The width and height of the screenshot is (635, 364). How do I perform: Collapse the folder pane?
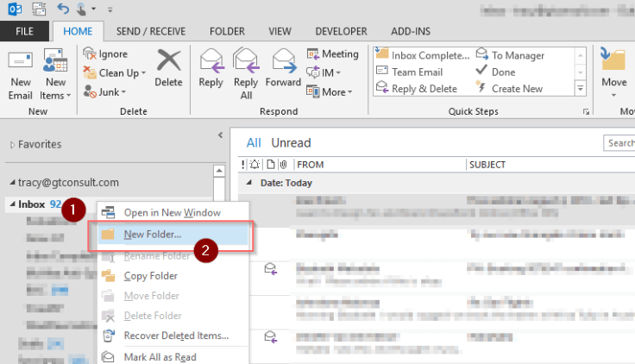coord(220,135)
